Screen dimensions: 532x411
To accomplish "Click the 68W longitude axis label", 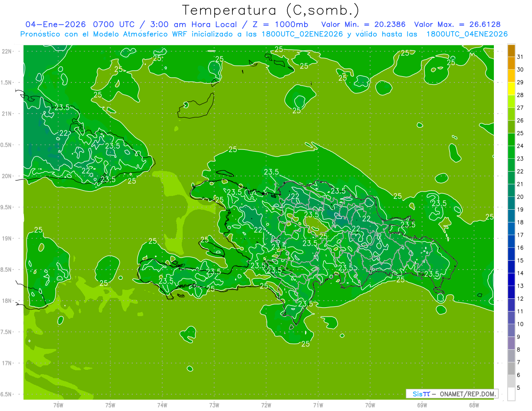I will tap(473, 405).
